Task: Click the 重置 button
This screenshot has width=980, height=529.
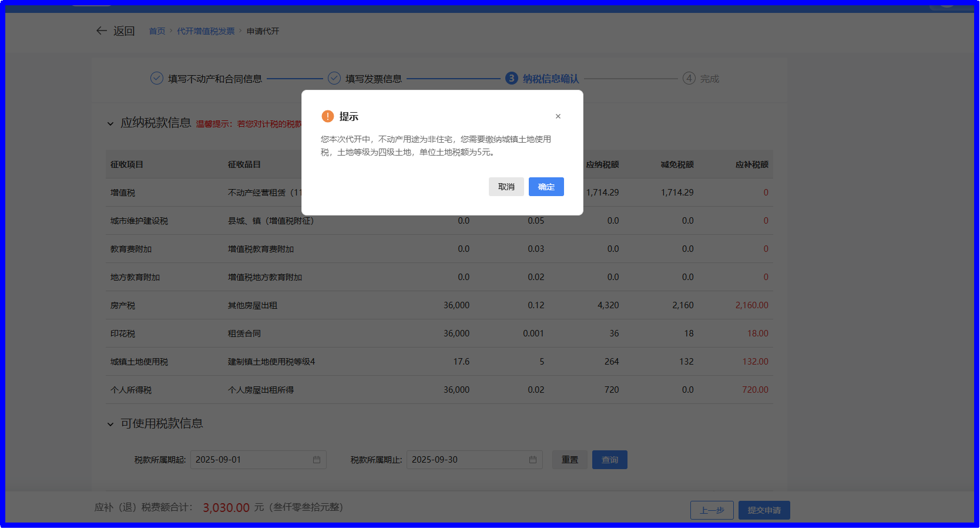Action: [570, 460]
